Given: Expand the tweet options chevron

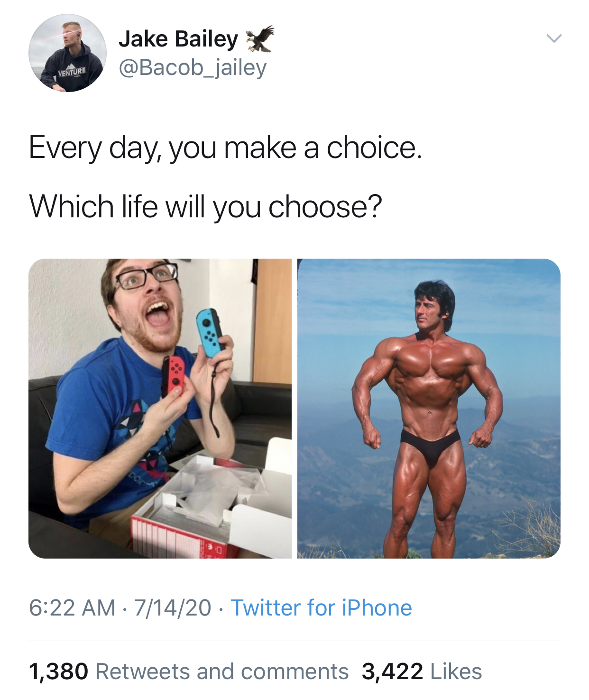Looking at the screenshot, I should point(553,38).
